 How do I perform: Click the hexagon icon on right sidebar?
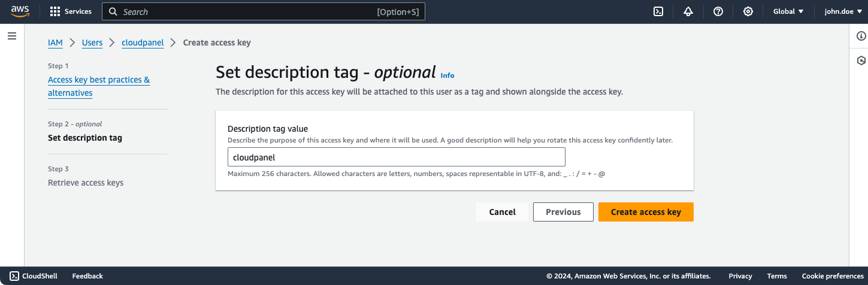tap(861, 60)
